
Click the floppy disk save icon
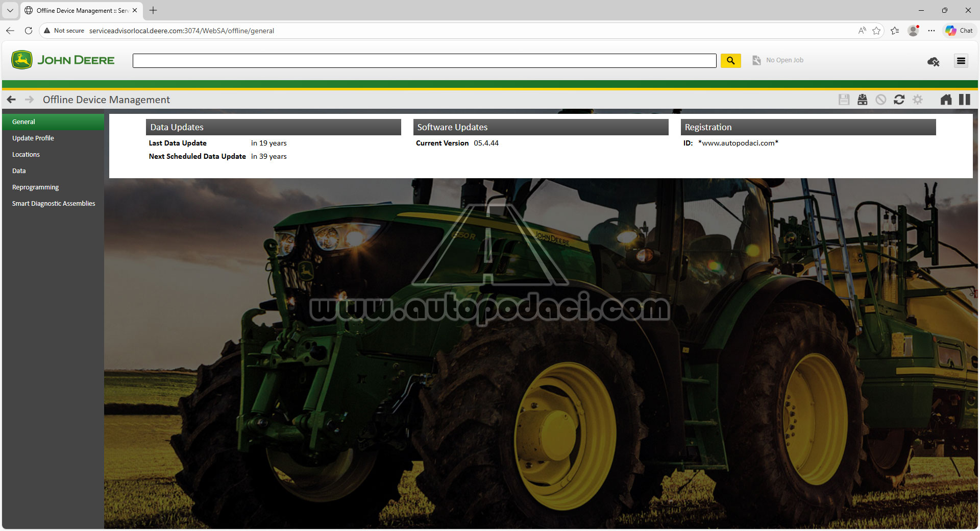coord(844,100)
